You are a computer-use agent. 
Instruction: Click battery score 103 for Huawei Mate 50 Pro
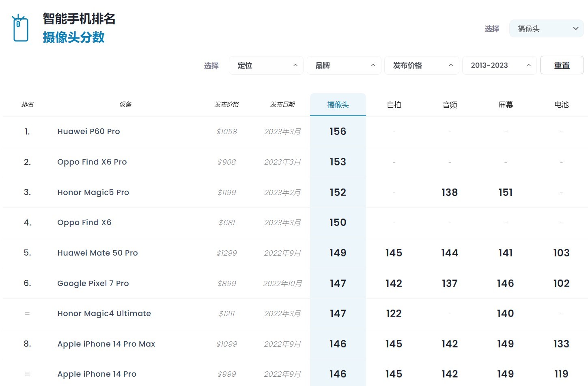click(x=562, y=253)
